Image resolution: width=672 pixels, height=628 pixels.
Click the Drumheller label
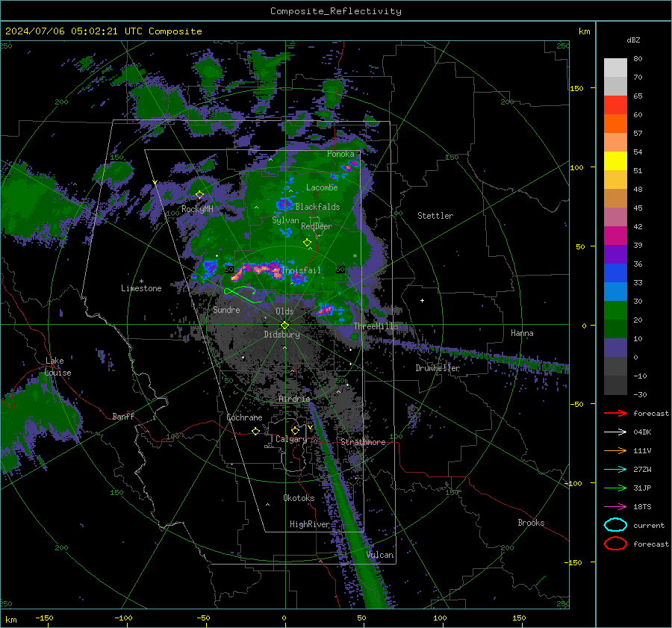438,368
